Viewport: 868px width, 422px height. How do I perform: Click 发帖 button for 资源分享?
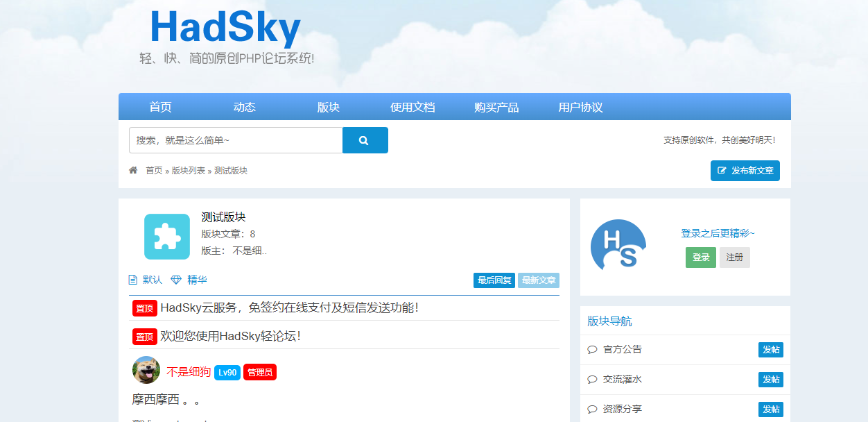(771, 410)
